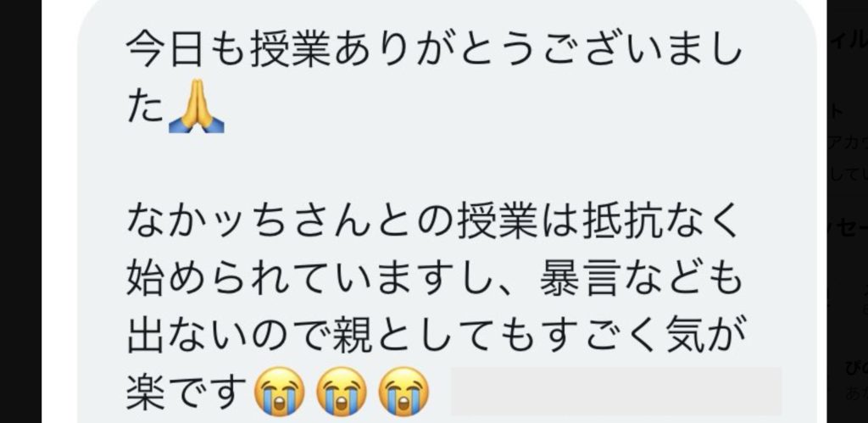Image resolution: width=868 pixels, height=423 pixels.
Task: Select the greyed-out redacted box after emojis
Action: point(616,391)
